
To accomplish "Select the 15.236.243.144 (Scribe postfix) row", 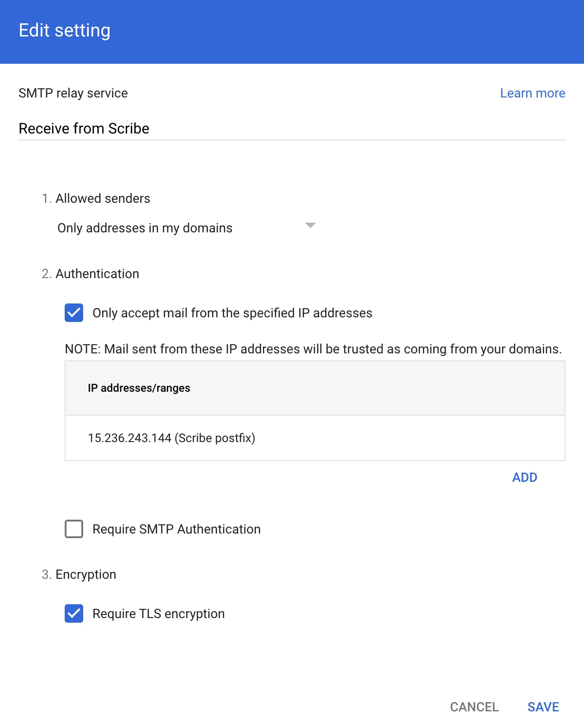I will (x=315, y=438).
